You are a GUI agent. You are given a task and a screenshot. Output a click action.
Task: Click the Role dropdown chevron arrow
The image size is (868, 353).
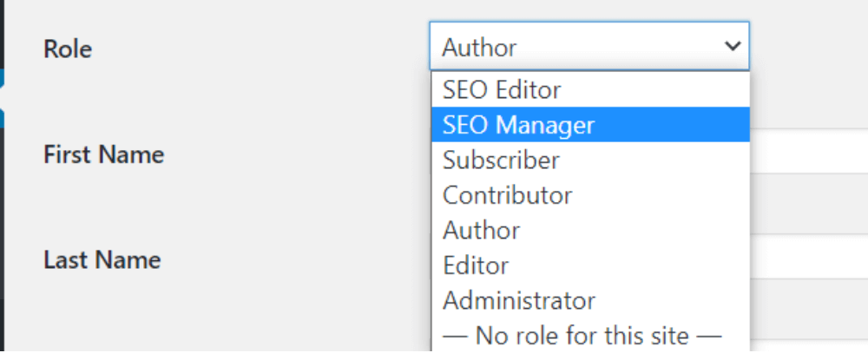pyautogui.click(x=733, y=47)
